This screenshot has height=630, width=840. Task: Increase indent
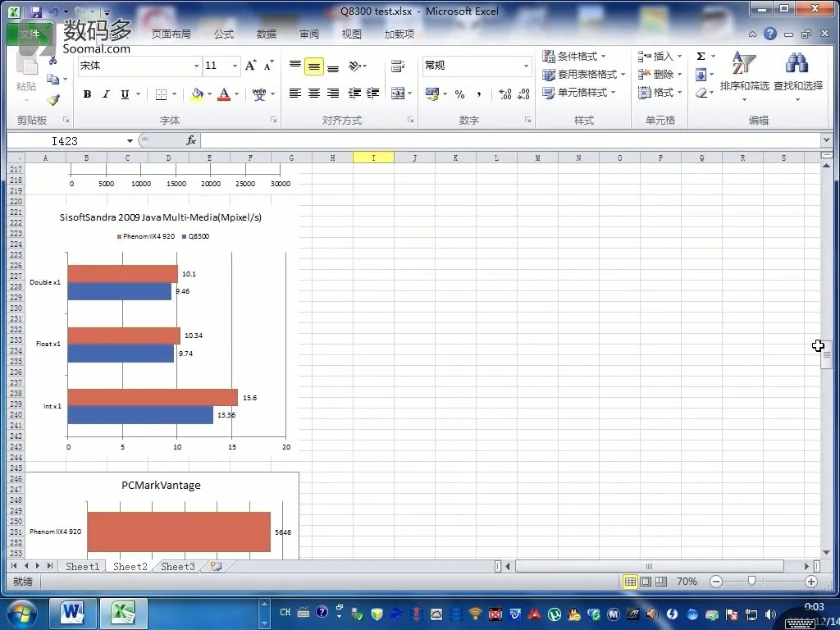pos(373,94)
